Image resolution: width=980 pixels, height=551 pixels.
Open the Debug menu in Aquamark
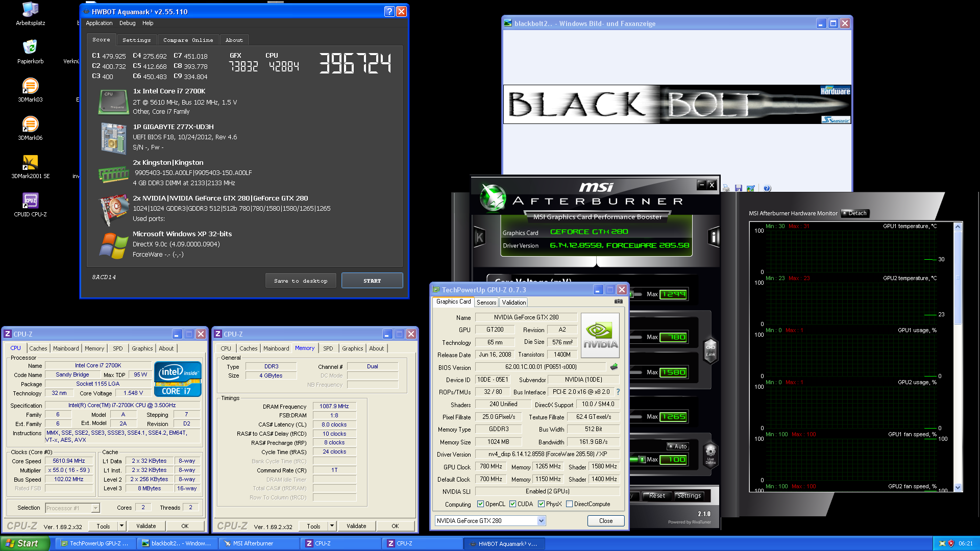click(128, 23)
